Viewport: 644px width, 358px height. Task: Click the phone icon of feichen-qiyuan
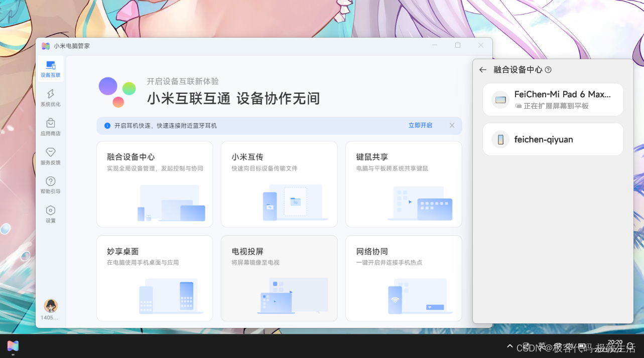click(500, 139)
